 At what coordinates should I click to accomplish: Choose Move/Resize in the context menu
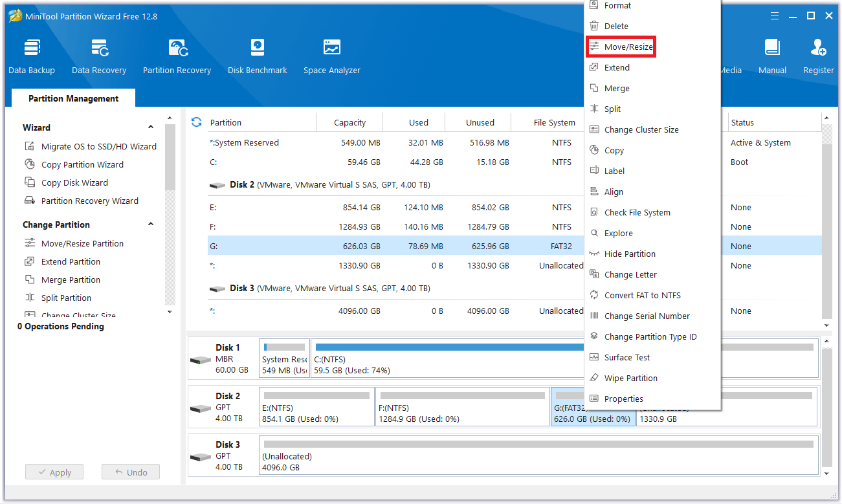(652, 47)
